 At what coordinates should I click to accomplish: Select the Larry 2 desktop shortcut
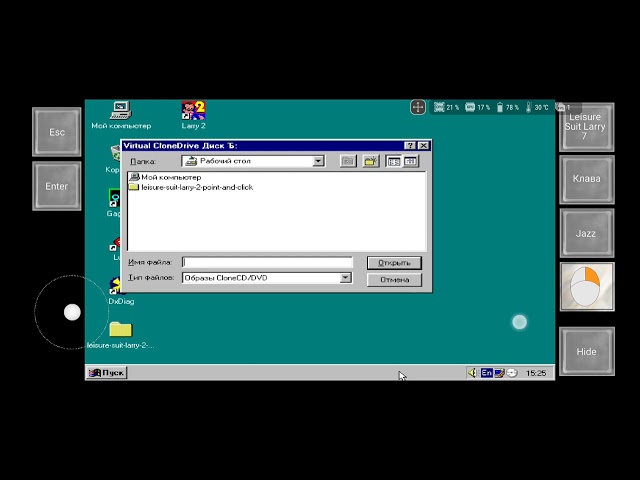coord(193,115)
